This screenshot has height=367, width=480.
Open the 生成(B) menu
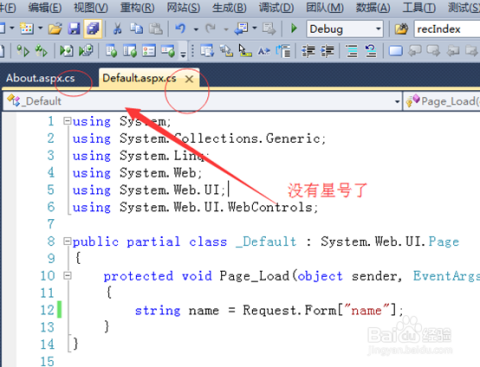(229, 7)
